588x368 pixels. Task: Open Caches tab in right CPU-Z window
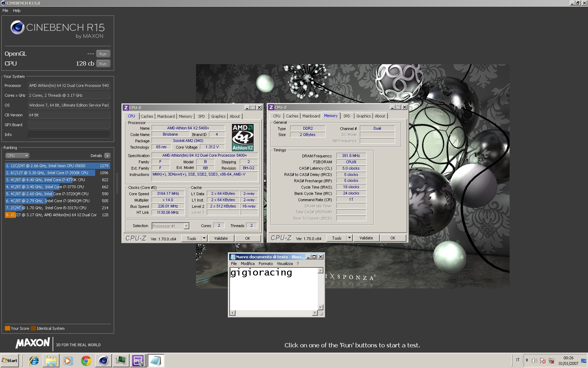[292, 116]
